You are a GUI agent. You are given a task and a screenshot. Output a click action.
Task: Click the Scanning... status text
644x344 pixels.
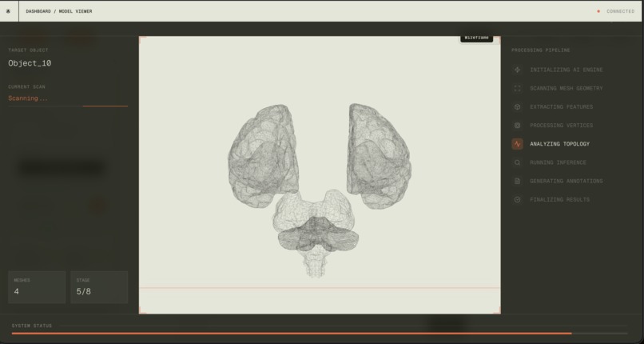click(28, 98)
